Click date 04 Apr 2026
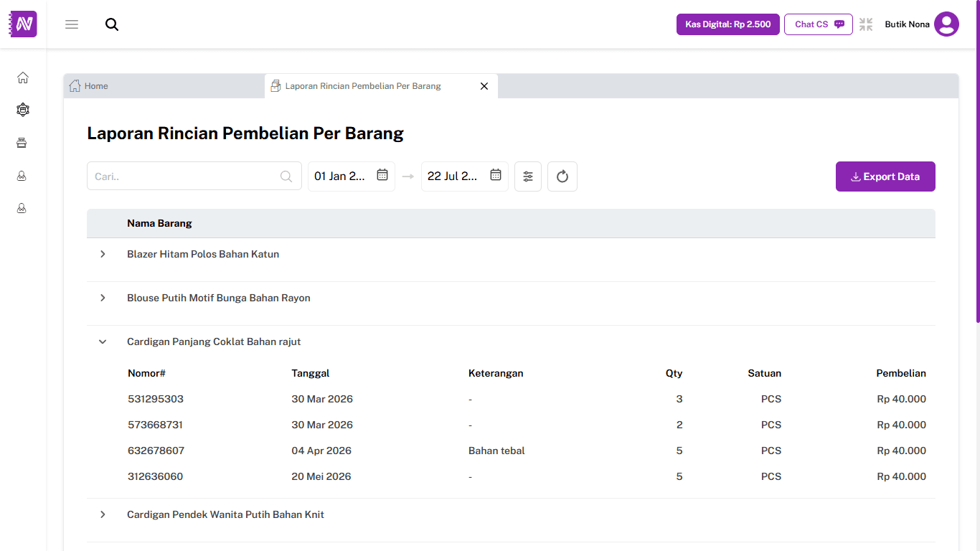 [321, 451]
